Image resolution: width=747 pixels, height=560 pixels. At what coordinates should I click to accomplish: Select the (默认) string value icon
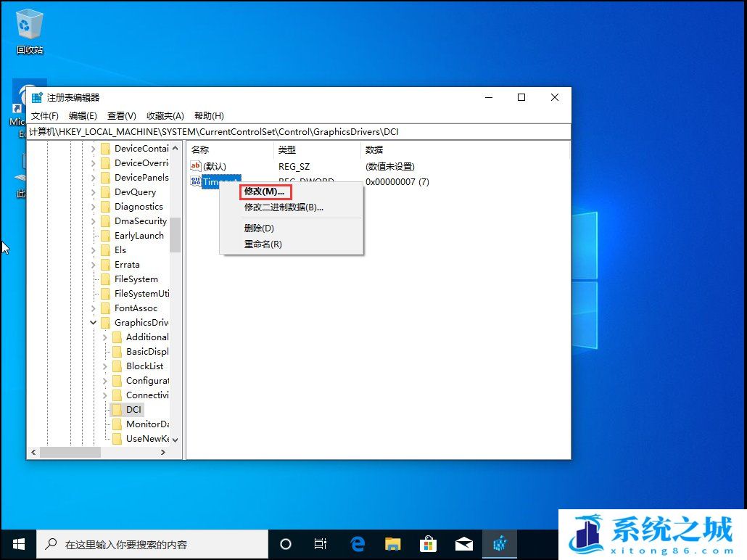pos(195,166)
